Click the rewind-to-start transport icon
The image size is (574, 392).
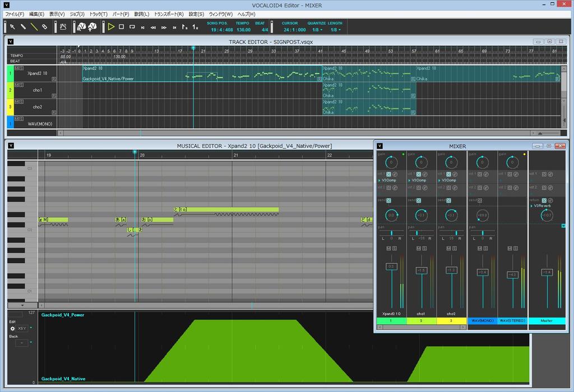pyautogui.click(x=143, y=26)
